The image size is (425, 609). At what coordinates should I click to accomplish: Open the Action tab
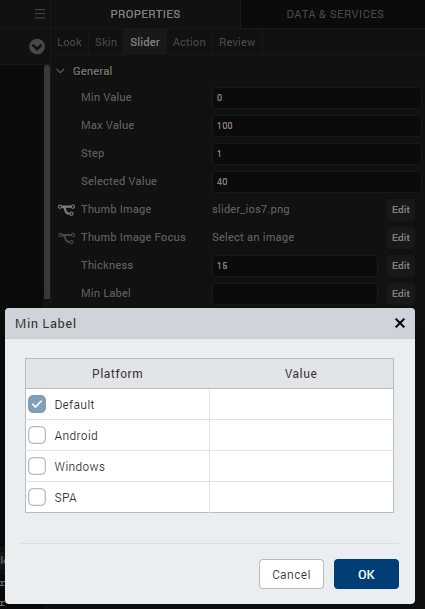(x=189, y=42)
